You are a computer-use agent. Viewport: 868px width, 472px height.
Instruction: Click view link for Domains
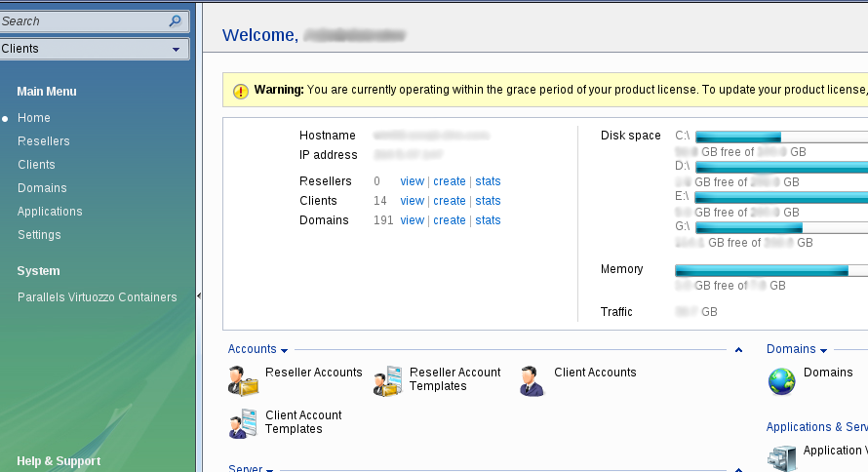(413, 220)
